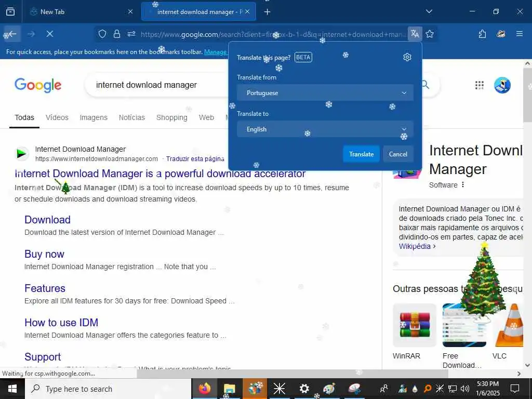Select the Shopping search tab
The width and height of the screenshot is (532, 399).
[x=171, y=118]
